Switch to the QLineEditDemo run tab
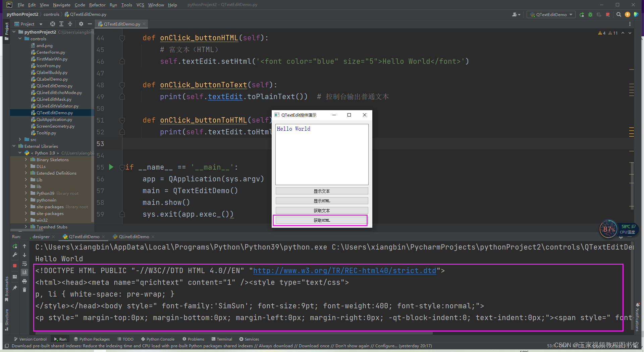 click(133, 236)
